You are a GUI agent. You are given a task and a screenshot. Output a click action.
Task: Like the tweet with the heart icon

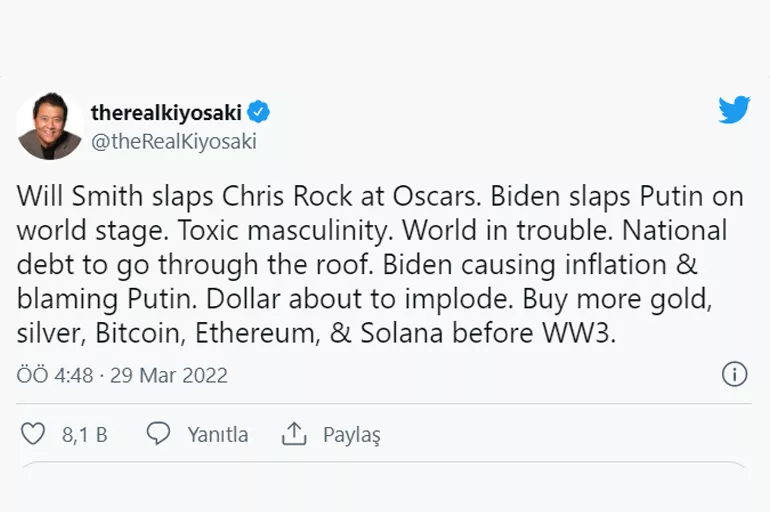click(33, 434)
